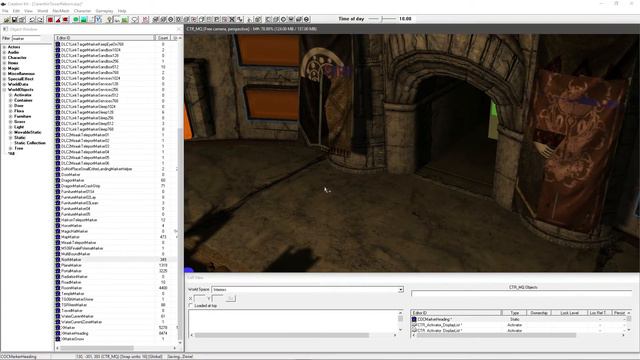Click the pink toolbar icon after speech bubble
This screenshot has width=640, height=360.
pos(145,19)
